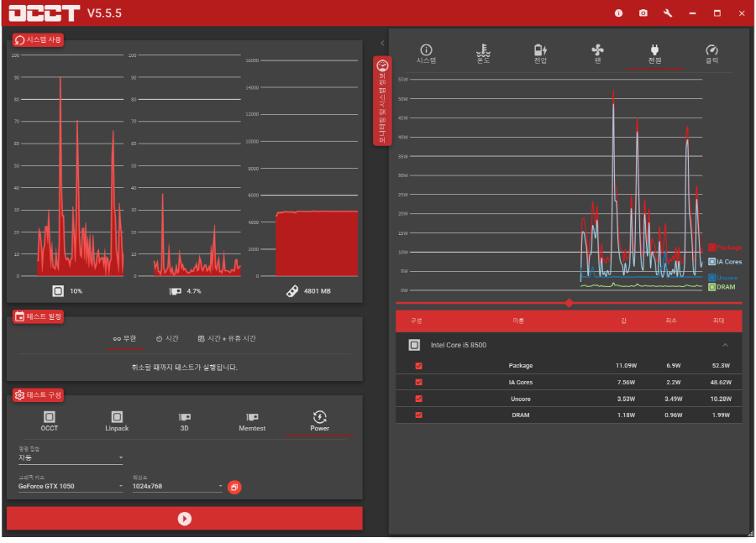
Task: Sort by the value column header
Action: [x=624, y=321]
